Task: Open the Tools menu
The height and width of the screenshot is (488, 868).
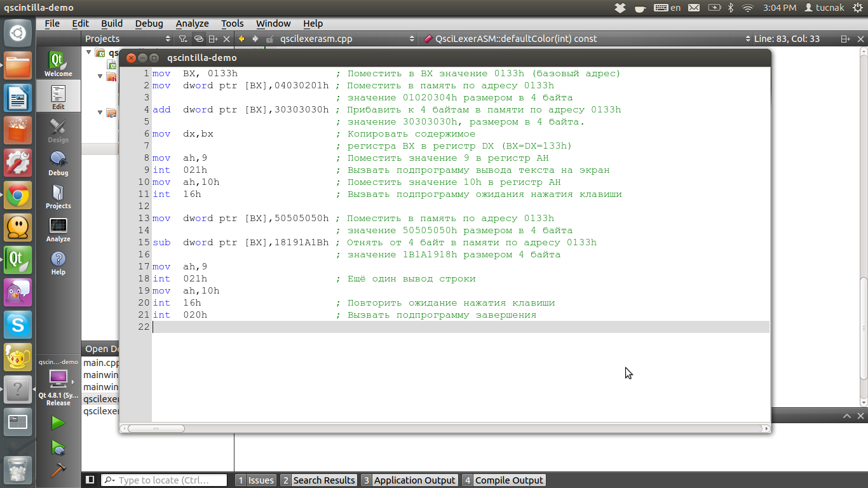Action: pyautogui.click(x=232, y=24)
